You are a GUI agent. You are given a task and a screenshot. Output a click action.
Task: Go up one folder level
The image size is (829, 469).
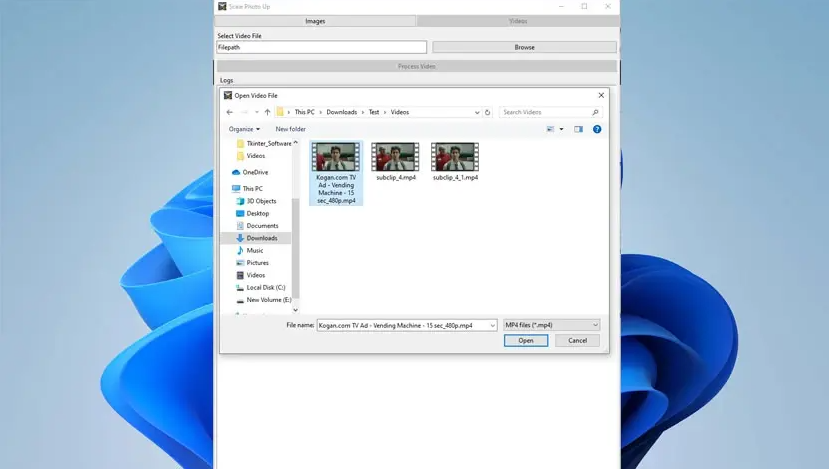tap(268, 112)
